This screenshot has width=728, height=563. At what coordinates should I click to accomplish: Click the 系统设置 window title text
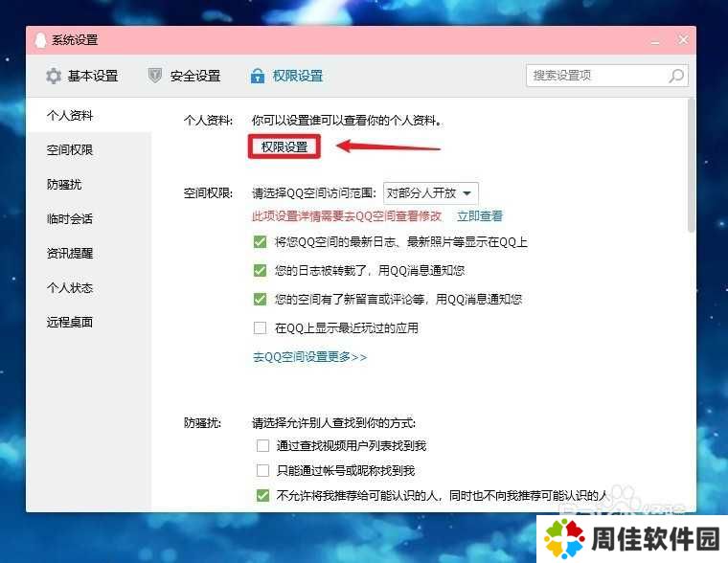pos(75,40)
